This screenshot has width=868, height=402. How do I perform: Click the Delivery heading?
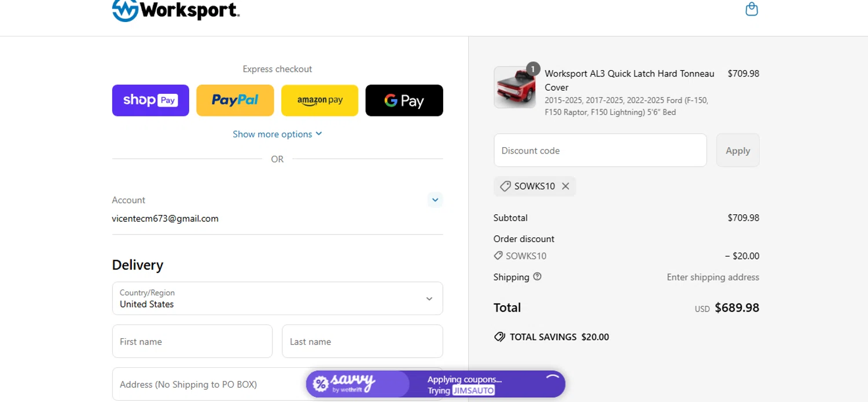(138, 265)
